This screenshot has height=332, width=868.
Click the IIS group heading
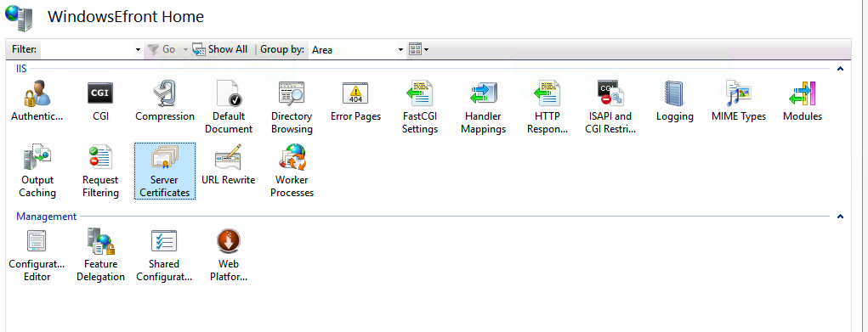click(21, 69)
